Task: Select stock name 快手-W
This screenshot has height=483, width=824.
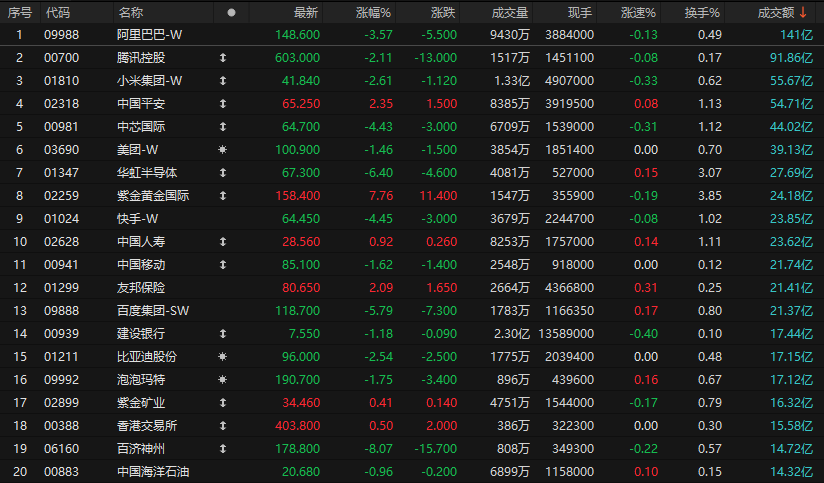Action: (138, 219)
